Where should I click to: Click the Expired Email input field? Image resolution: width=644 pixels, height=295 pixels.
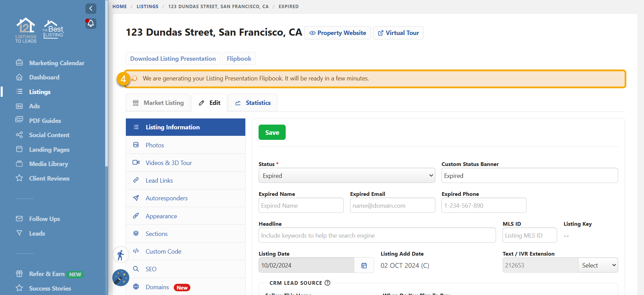[x=392, y=206]
